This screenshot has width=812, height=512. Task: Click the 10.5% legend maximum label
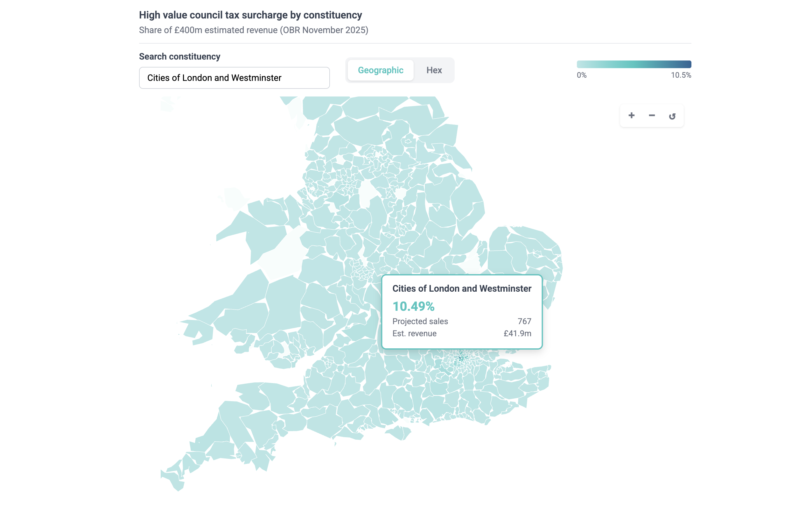(x=681, y=75)
